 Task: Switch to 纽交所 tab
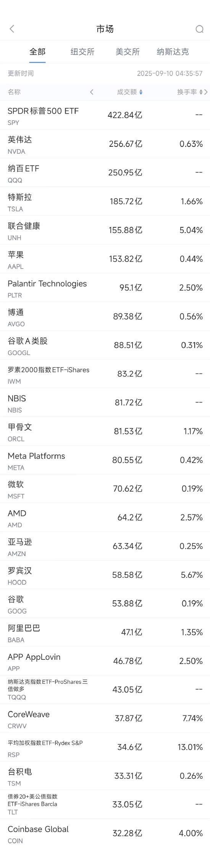82,52
